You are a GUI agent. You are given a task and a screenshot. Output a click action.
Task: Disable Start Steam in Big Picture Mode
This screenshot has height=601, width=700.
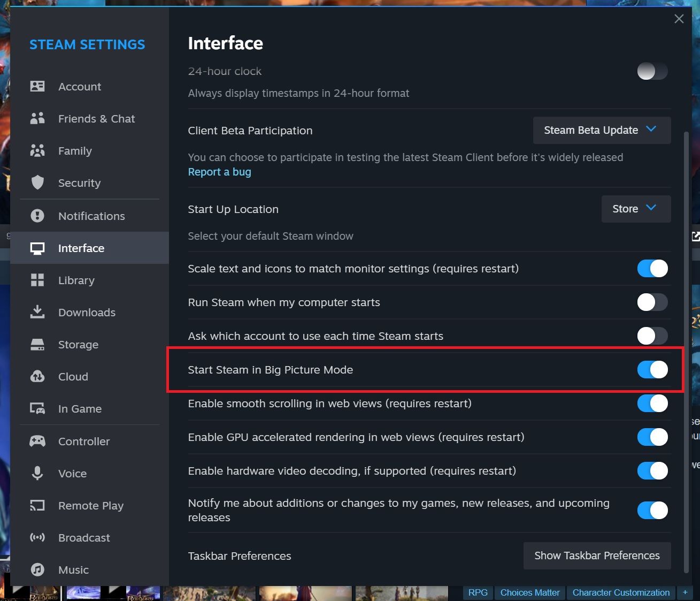point(652,369)
